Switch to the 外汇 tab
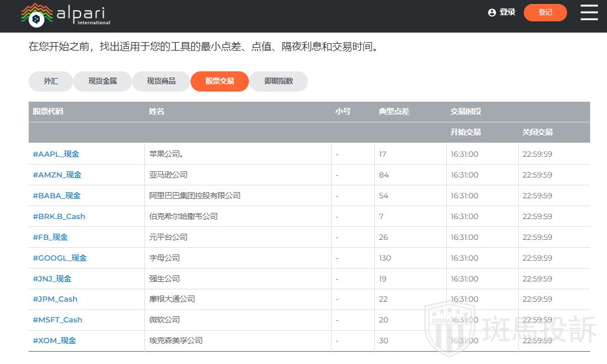Viewport: 607px width, 364px height. pyautogui.click(x=51, y=81)
